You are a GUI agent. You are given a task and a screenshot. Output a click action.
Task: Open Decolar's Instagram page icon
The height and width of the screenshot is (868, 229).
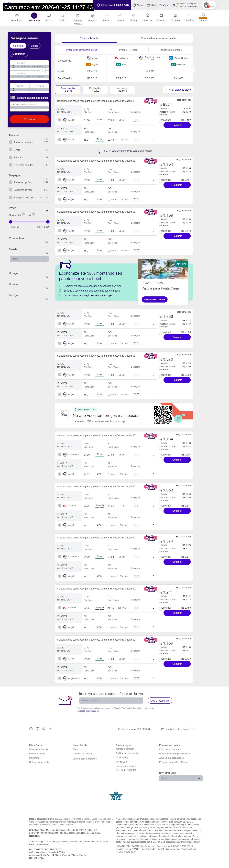[37, 729]
